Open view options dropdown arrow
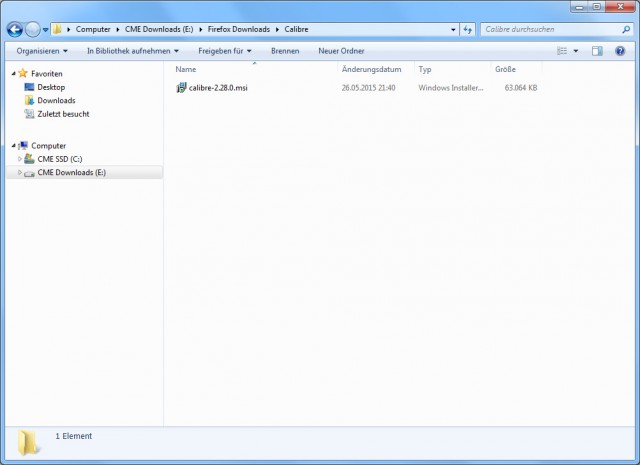 click(576, 51)
